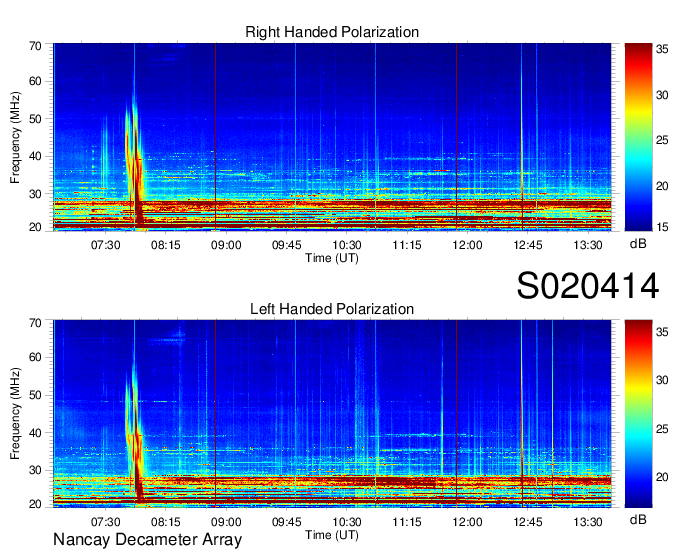Click the 70 MHz tick label on top plot
This screenshot has width=680, height=552.
pyautogui.click(x=35, y=46)
